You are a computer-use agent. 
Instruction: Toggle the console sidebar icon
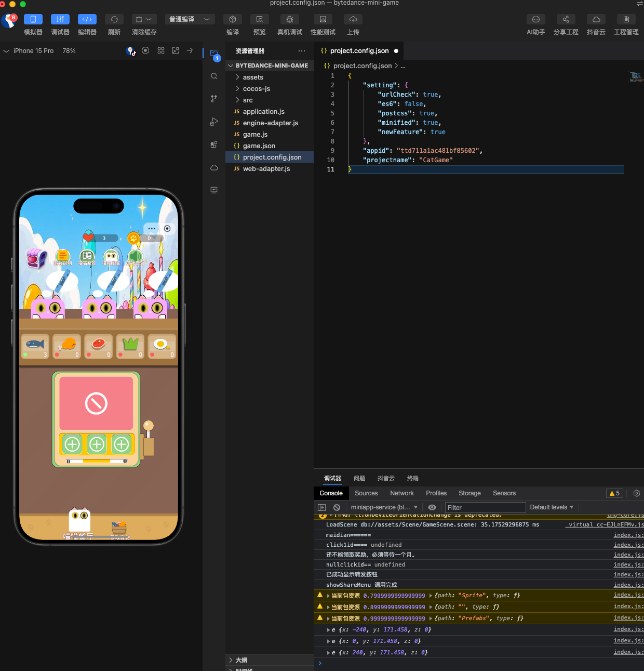tap(322, 507)
